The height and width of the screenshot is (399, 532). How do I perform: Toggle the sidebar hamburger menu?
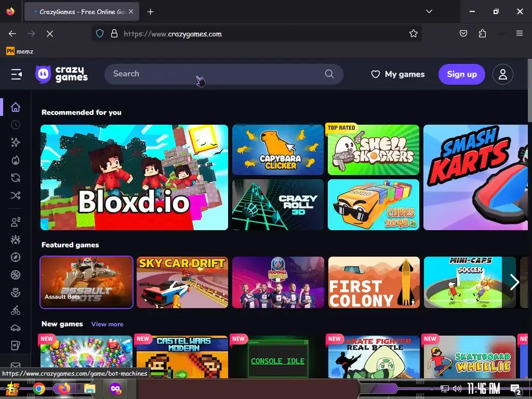pyautogui.click(x=16, y=74)
